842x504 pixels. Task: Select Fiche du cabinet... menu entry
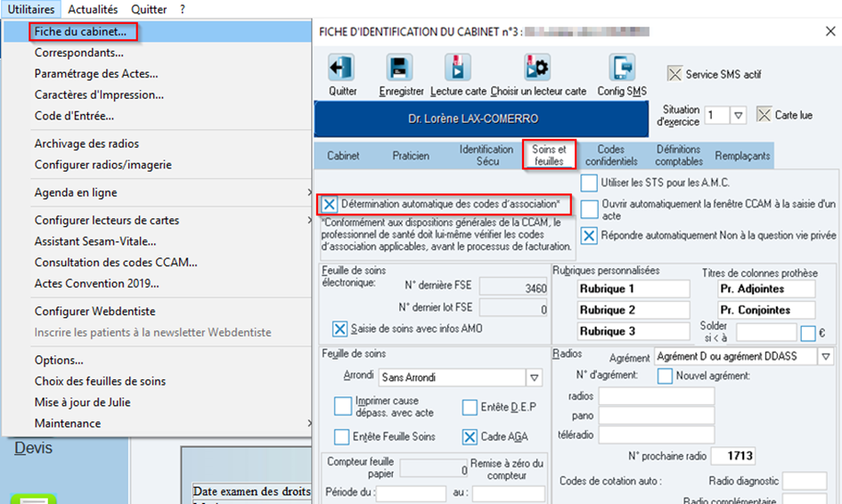click(x=158, y=32)
